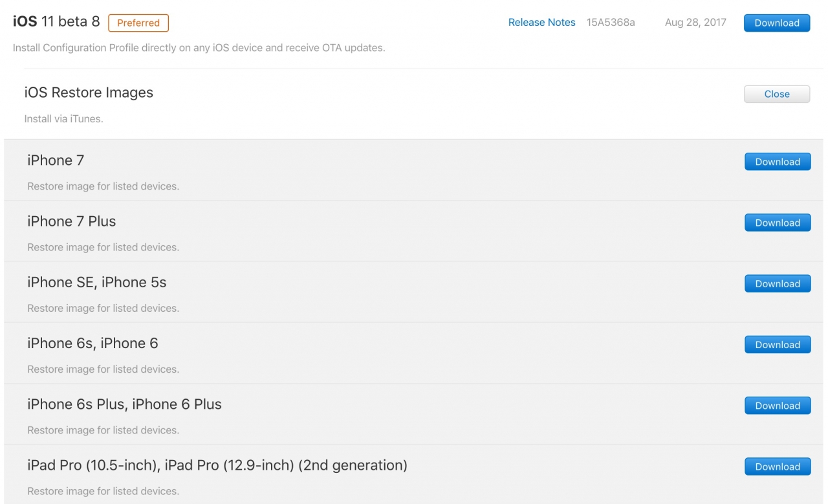Download the iPhone 6s Plus restore image
The height and width of the screenshot is (504, 828).
tap(777, 405)
